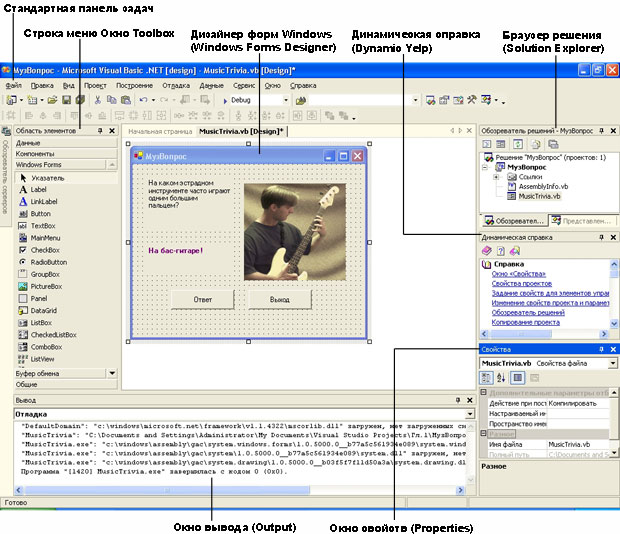Open the Проект menu
The image size is (620, 534).
[95, 85]
